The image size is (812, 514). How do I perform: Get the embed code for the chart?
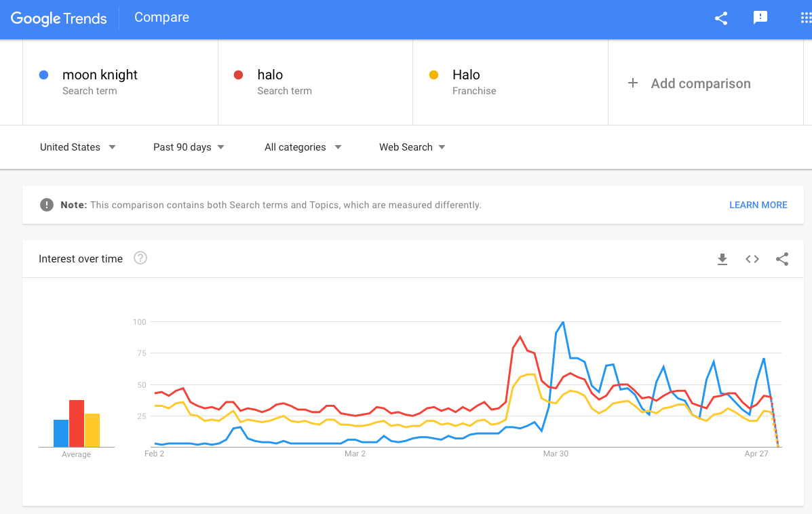[x=752, y=259]
